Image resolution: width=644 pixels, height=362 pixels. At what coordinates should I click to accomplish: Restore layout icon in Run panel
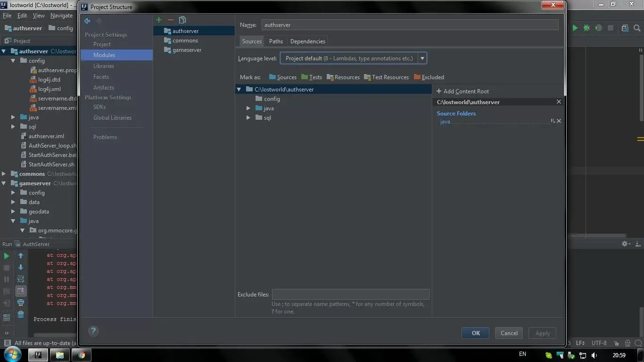(7, 318)
